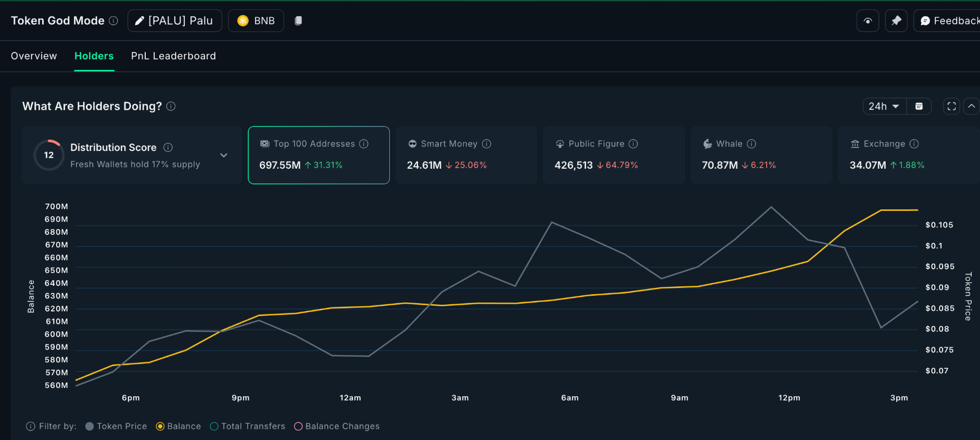Image resolution: width=980 pixels, height=440 pixels.
Task: Open the calendar date picker icon
Action: 919,106
